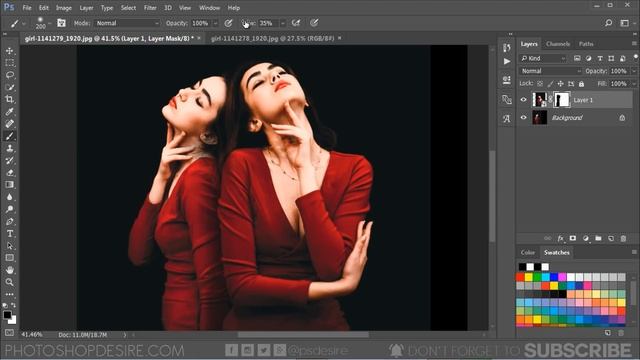Open layer filter Kind dropdown
Image resolution: width=640 pixels, height=360 pixels.
543,58
